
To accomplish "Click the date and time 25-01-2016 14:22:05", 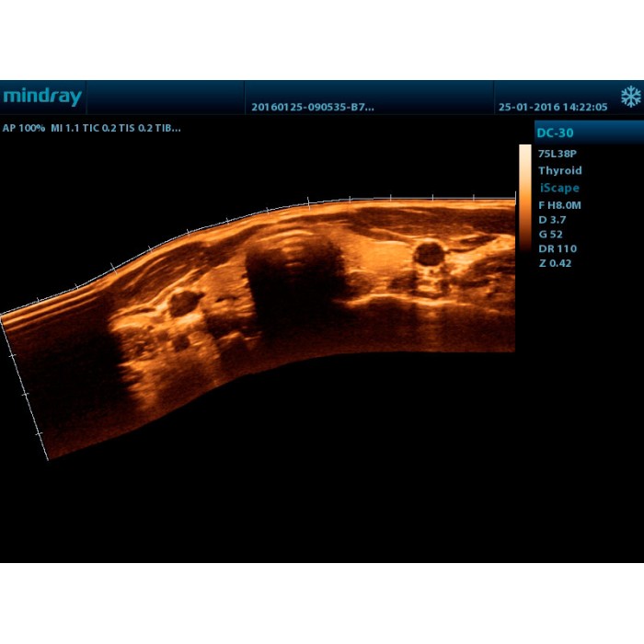I will pyautogui.click(x=553, y=108).
